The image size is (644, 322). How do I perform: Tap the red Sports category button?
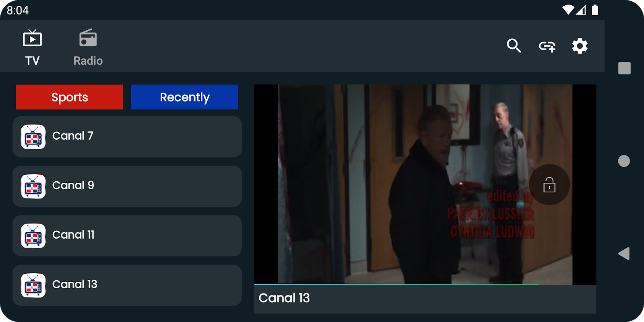click(x=70, y=97)
